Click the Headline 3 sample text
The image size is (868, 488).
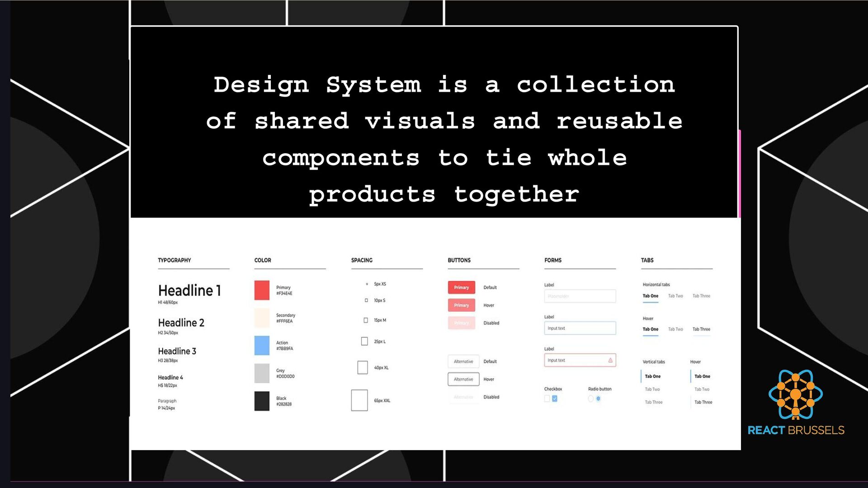[177, 351]
